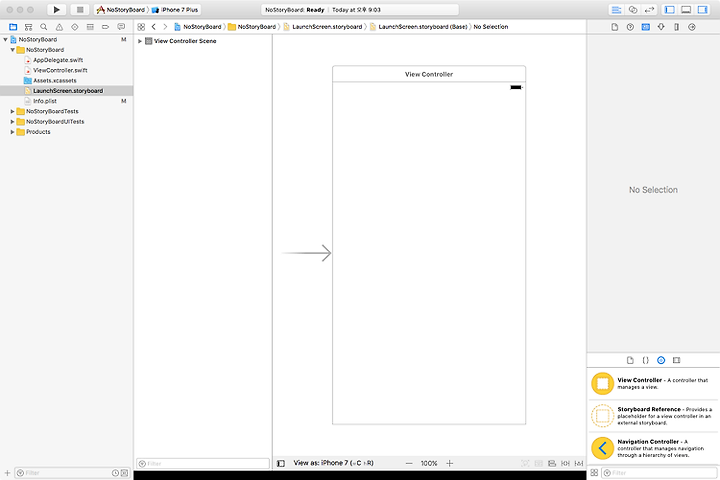Show the Attributes inspector
This screenshot has height=480, width=720.
click(661, 27)
